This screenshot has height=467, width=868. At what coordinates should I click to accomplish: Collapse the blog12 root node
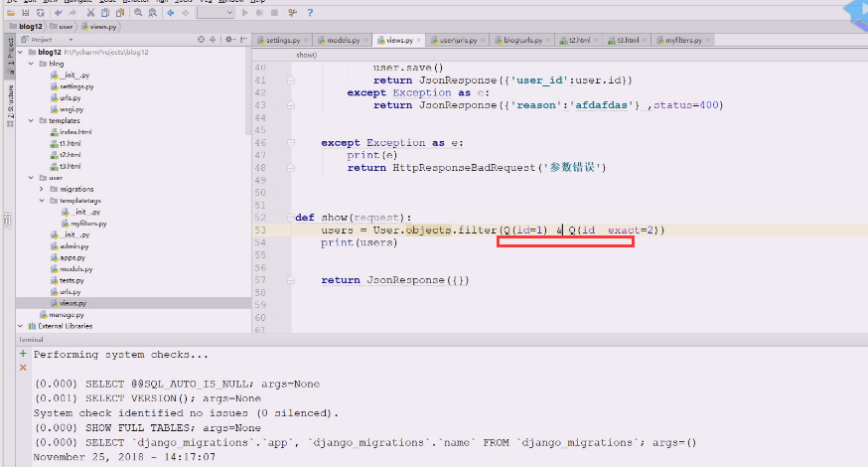(21, 52)
